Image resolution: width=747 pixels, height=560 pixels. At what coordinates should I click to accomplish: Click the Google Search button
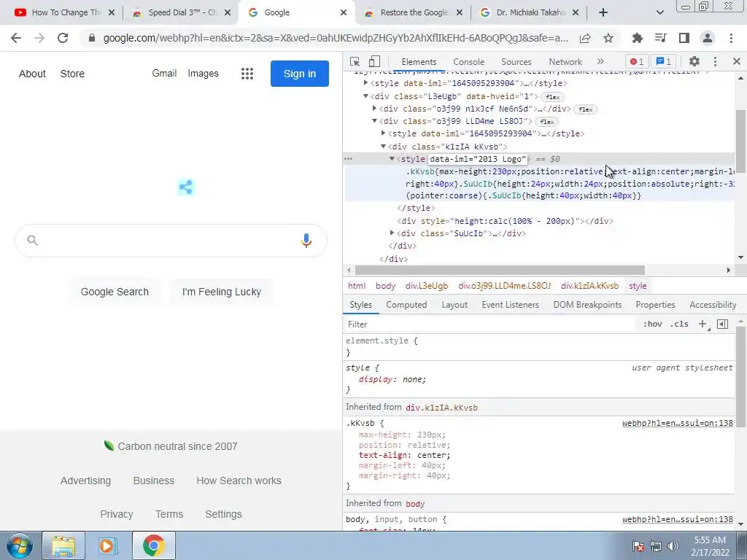pyautogui.click(x=115, y=292)
